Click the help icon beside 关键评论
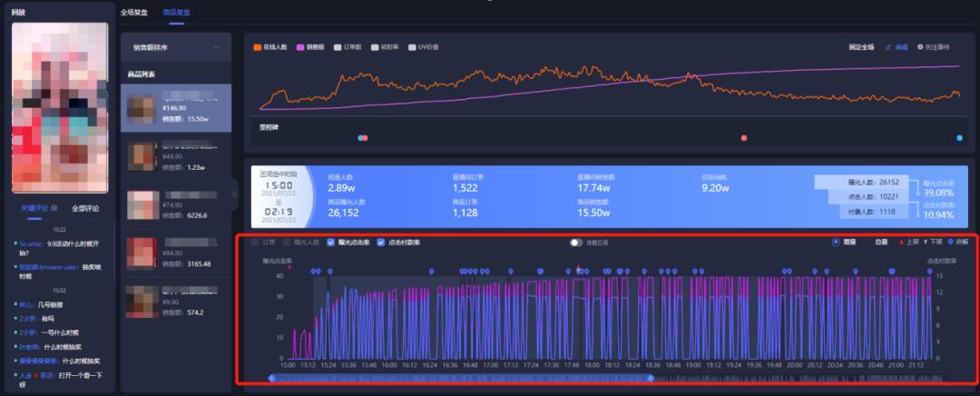 click(54, 208)
